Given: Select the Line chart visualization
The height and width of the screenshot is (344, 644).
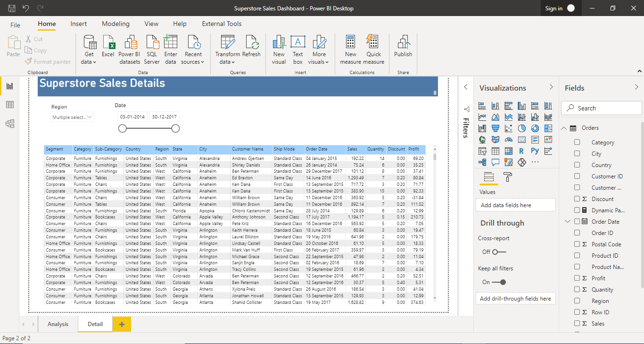Looking at the screenshot, I should [x=482, y=117].
